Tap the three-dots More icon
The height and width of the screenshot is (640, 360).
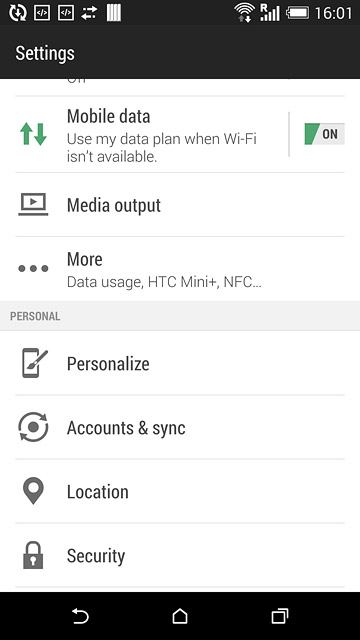tap(33, 269)
